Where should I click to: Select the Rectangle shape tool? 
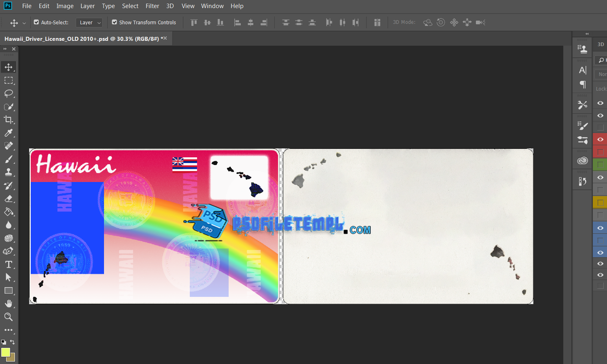[x=9, y=291]
